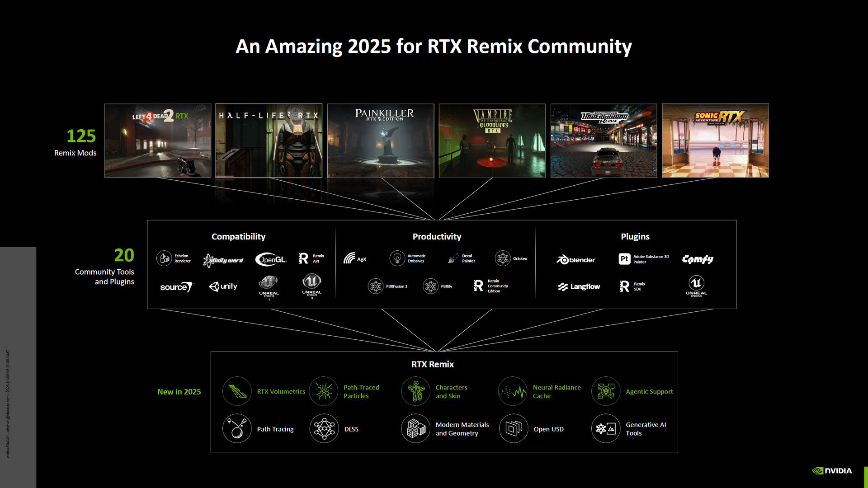Click the Blender logo under Plugins
This screenshot has height=488, width=868.
coord(576,259)
